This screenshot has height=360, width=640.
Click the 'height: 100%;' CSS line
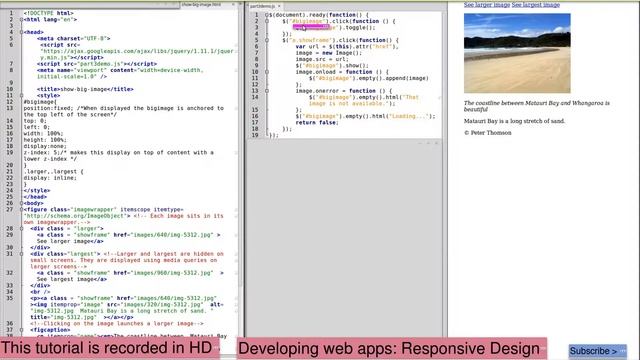coord(45,140)
